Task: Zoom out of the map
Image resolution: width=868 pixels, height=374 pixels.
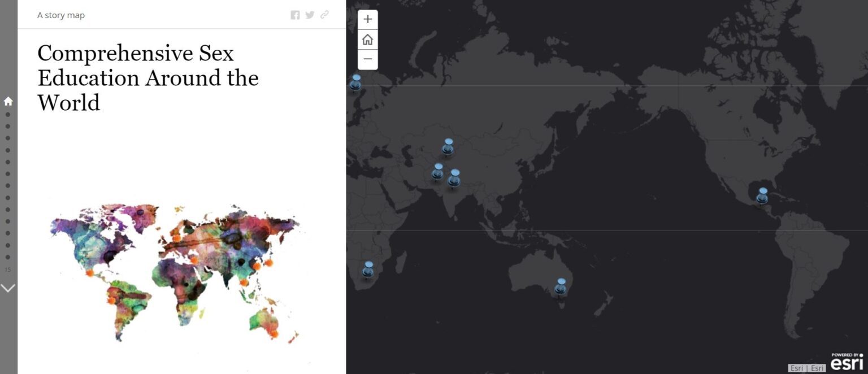Action: click(368, 59)
